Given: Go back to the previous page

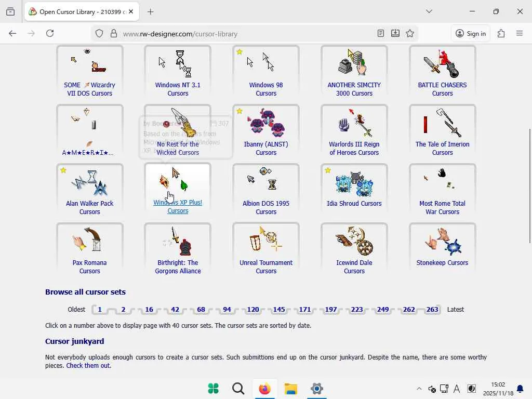Looking at the screenshot, I should pos(12,33).
